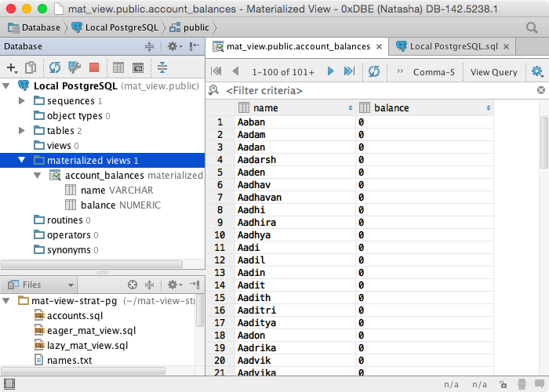Click the search magnifier in navigation bar
This screenshot has height=392, width=549.
pyautogui.click(x=532, y=27)
